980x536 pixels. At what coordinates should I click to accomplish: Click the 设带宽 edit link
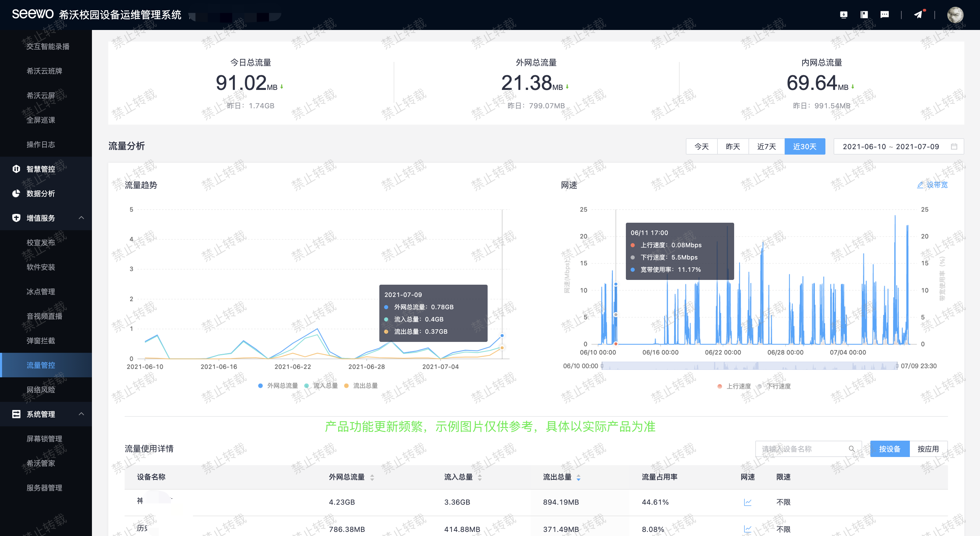932,185
